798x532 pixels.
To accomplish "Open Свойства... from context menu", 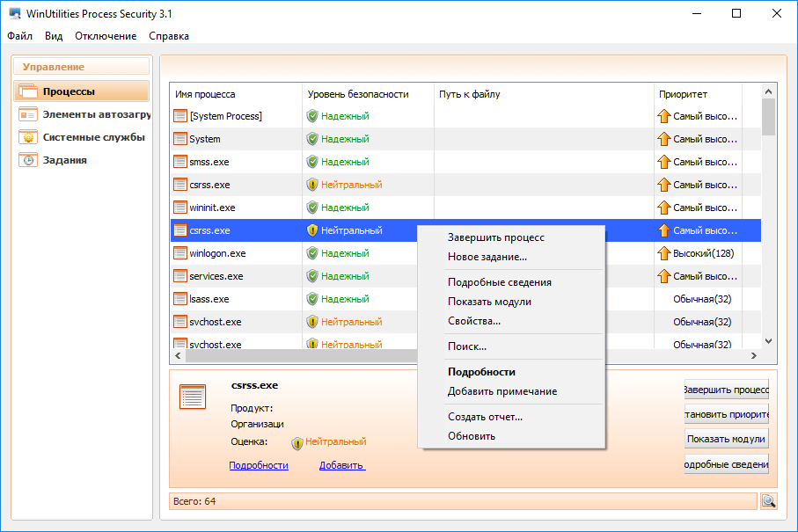I will [x=511, y=321].
